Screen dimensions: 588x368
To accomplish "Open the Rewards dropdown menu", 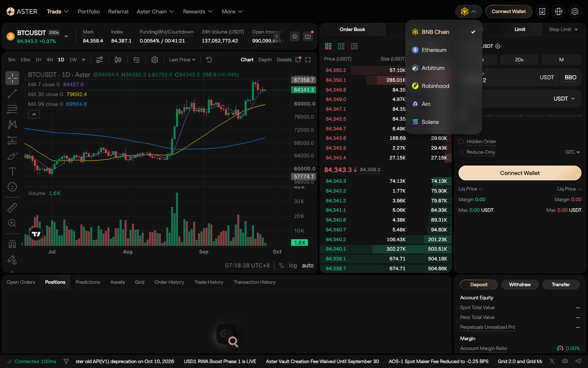I will point(198,11).
